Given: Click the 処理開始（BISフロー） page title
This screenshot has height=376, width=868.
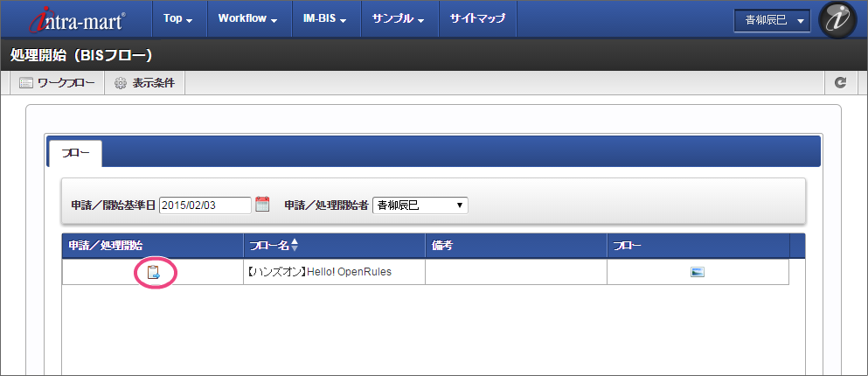Looking at the screenshot, I should pyautogui.click(x=81, y=55).
